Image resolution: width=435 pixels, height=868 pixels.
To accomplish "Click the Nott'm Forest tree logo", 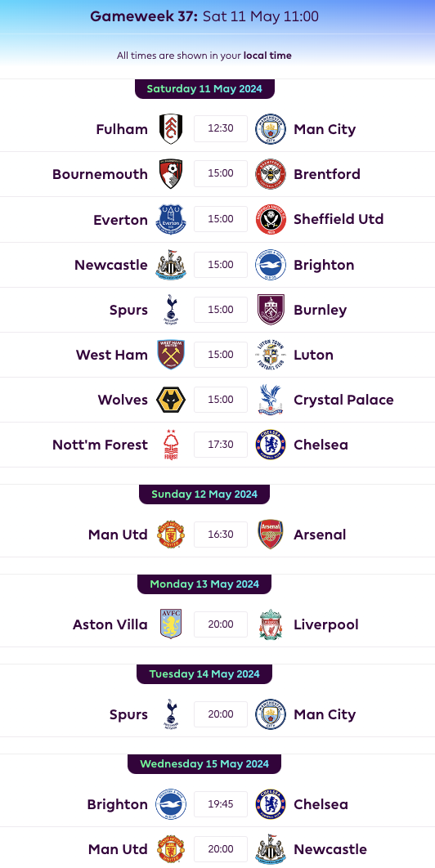I will click(171, 445).
